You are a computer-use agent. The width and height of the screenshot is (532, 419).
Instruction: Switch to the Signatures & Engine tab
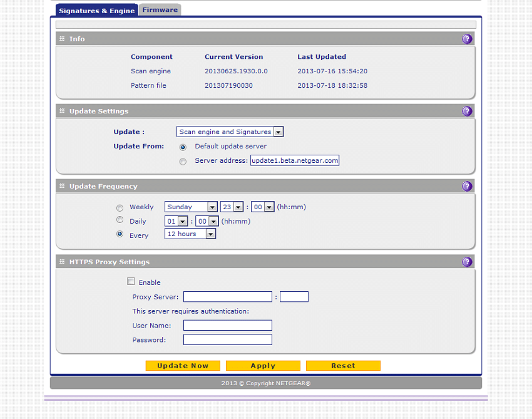(96, 11)
